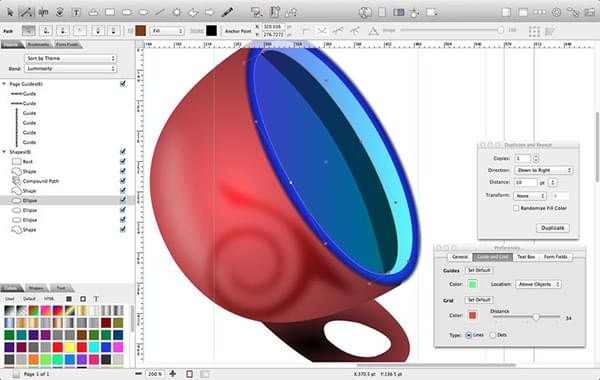Choose the corner anchor point type

(x=306, y=31)
